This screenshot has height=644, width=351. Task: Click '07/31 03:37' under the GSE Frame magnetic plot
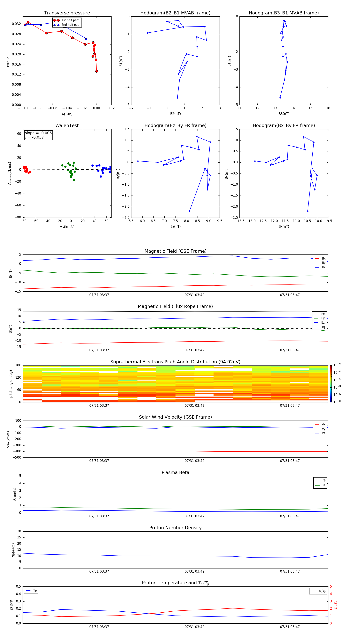[99, 295]
